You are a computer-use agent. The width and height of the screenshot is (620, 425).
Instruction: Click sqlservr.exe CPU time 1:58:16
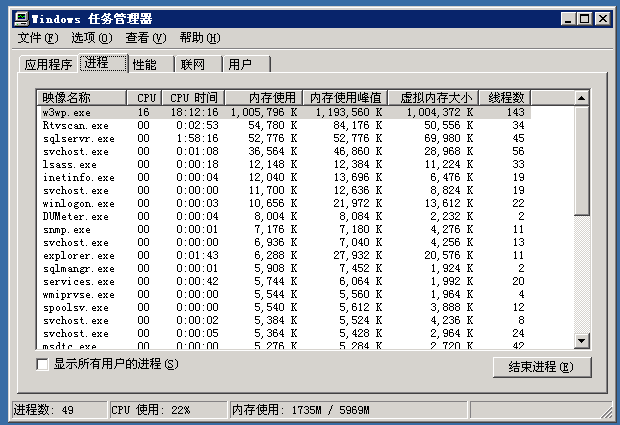point(197,138)
